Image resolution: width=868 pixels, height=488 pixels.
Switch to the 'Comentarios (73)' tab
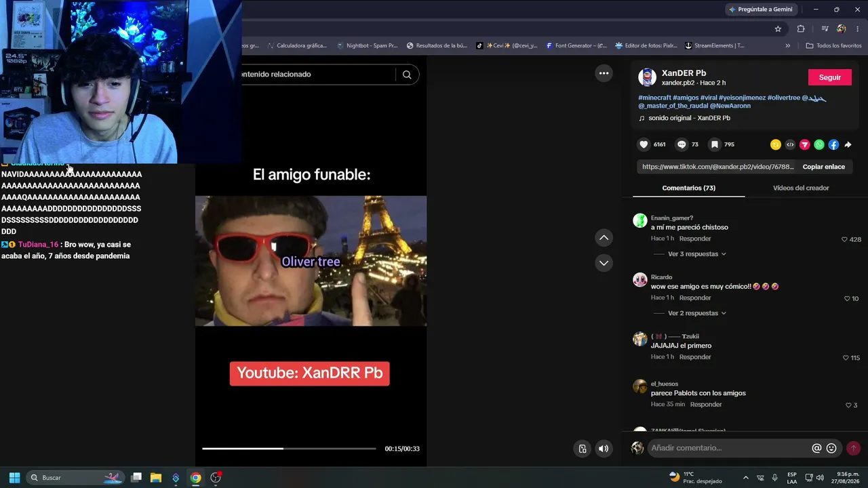click(688, 188)
